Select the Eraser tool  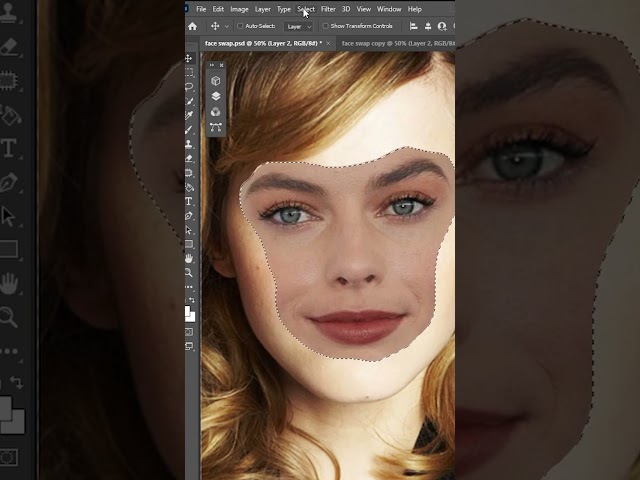coord(189,158)
